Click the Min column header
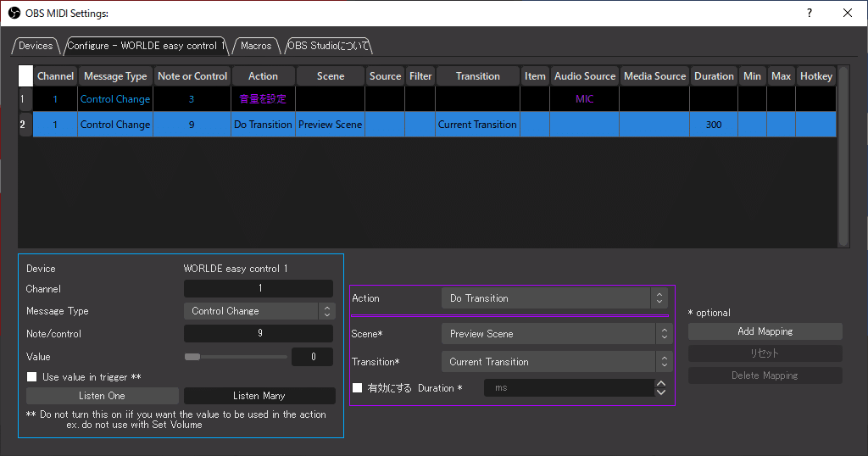This screenshot has height=456, width=868. (752, 76)
